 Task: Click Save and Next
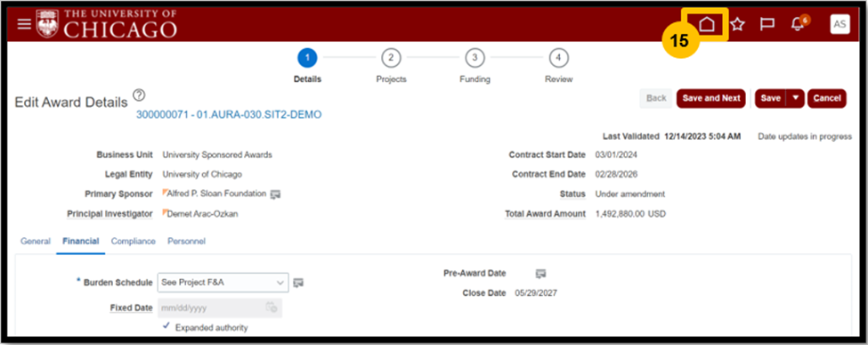[x=711, y=98]
